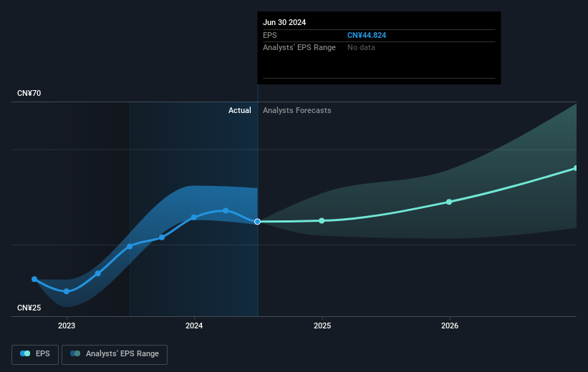Click the CN¥70 y-axis label
Image resolution: width=588 pixels, height=372 pixels.
[x=29, y=93]
